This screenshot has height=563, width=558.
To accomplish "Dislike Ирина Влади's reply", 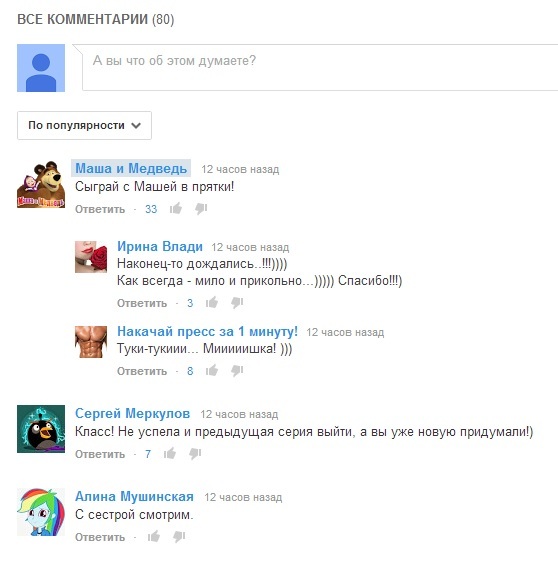I will [x=237, y=303].
